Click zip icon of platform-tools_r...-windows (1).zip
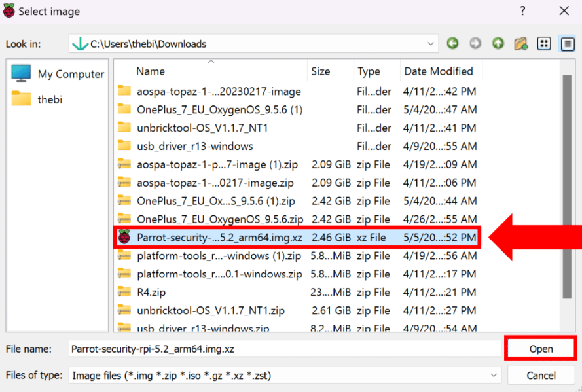Viewport: 582px width, 392px height. pyautogui.click(x=124, y=255)
